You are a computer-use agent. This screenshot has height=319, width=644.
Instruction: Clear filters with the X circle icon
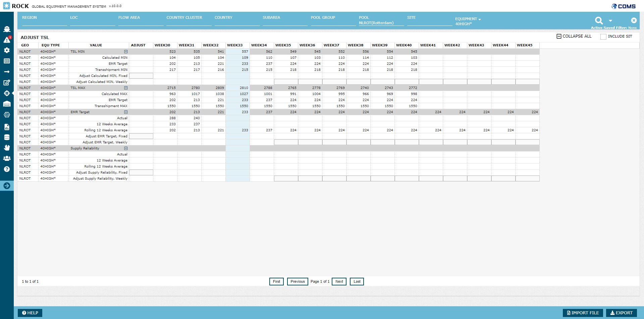pyautogui.click(x=634, y=20)
